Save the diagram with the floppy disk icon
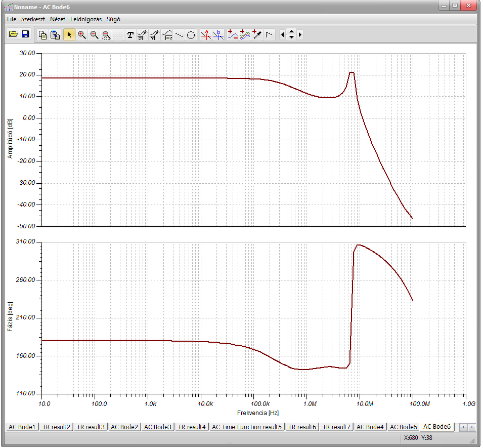The image size is (483, 448). click(x=25, y=34)
